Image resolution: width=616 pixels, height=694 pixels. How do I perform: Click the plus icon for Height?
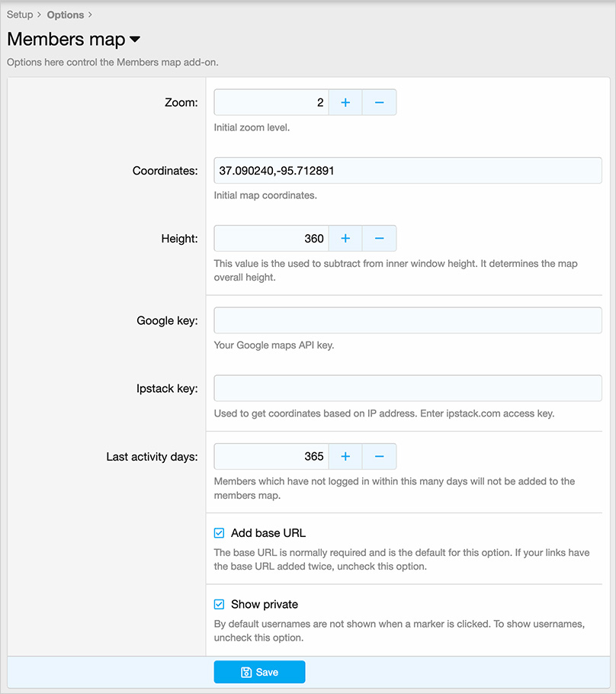[345, 239]
